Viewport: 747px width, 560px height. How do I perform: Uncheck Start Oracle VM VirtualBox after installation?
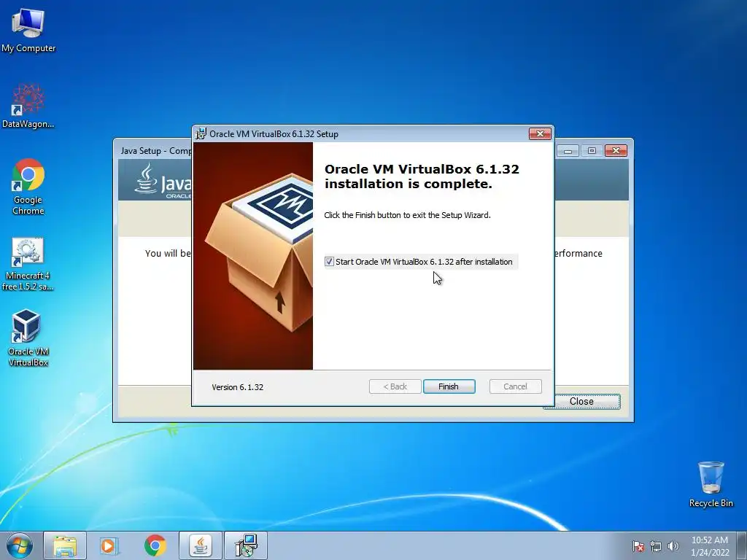coord(329,262)
